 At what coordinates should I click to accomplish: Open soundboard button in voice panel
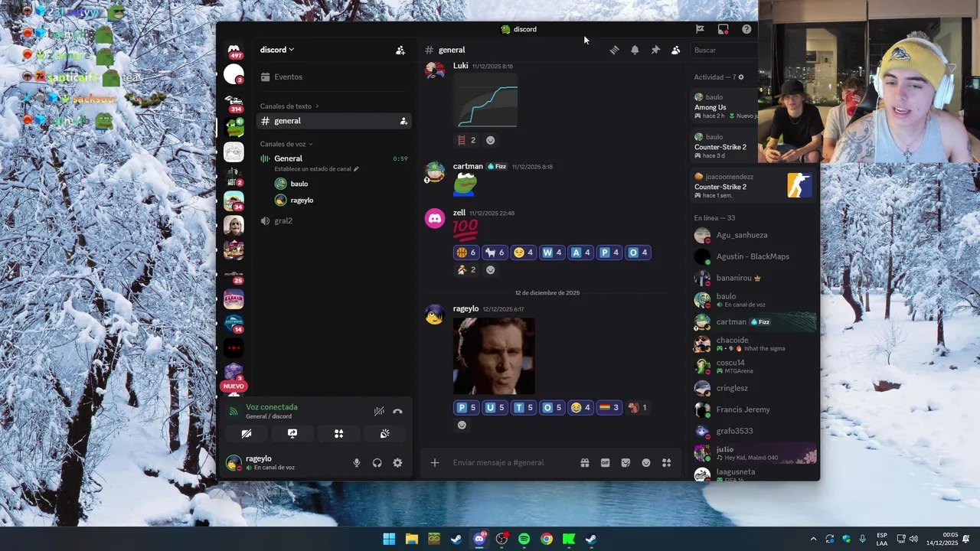pyautogui.click(x=385, y=433)
